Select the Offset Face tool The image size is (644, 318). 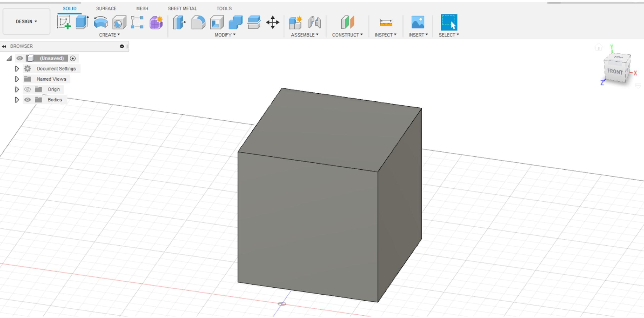pos(254,22)
